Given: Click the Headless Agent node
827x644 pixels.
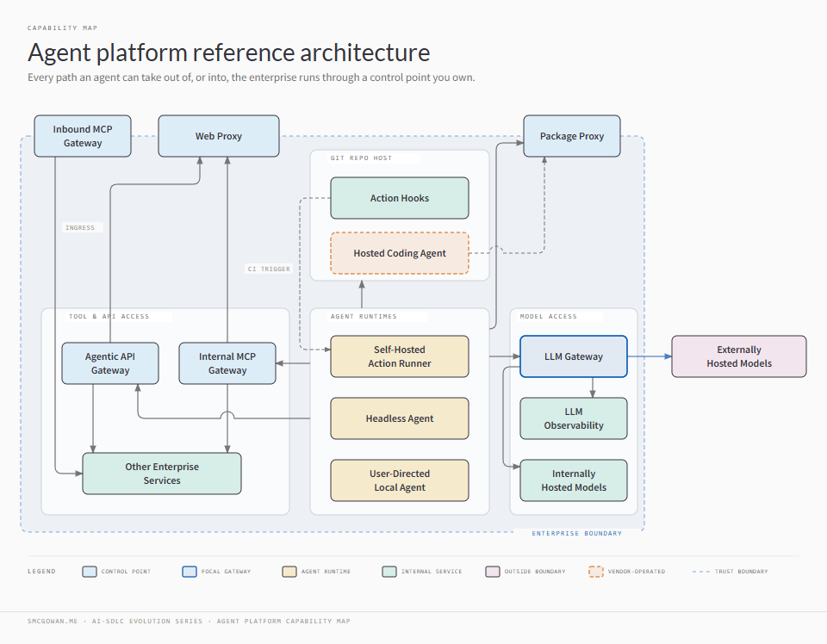Looking at the screenshot, I should [399, 418].
